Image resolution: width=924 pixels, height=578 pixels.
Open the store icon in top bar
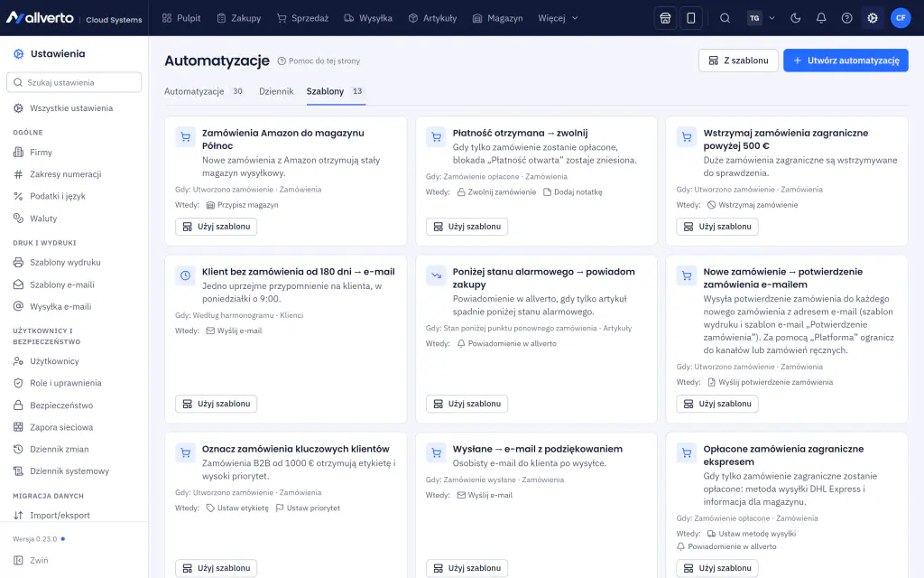(x=665, y=18)
